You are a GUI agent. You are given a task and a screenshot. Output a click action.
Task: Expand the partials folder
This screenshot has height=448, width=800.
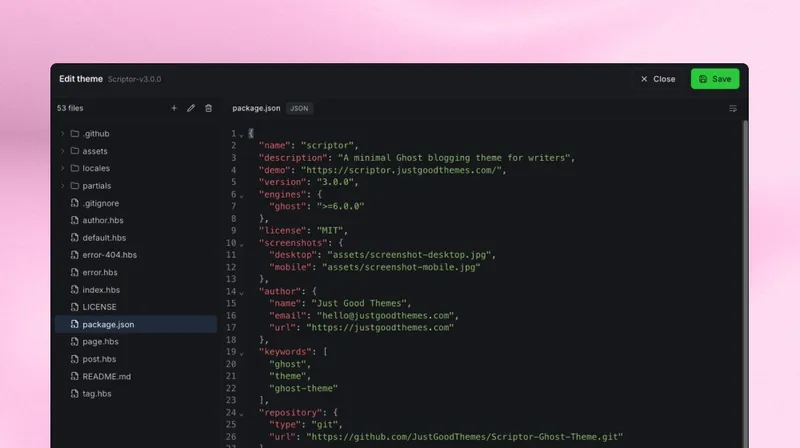[x=62, y=186]
